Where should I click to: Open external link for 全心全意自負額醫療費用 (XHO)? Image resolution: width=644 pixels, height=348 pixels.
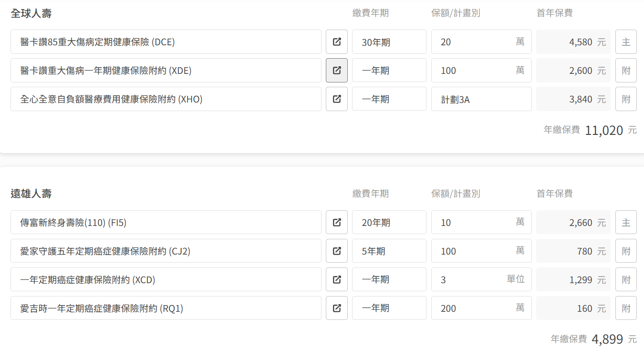click(337, 99)
